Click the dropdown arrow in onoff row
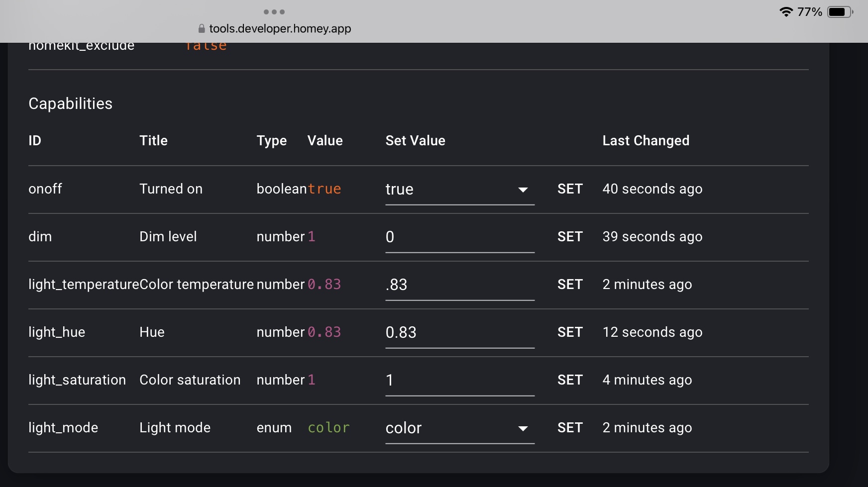The width and height of the screenshot is (868, 487). pyautogui.click(x=523, y=190)
